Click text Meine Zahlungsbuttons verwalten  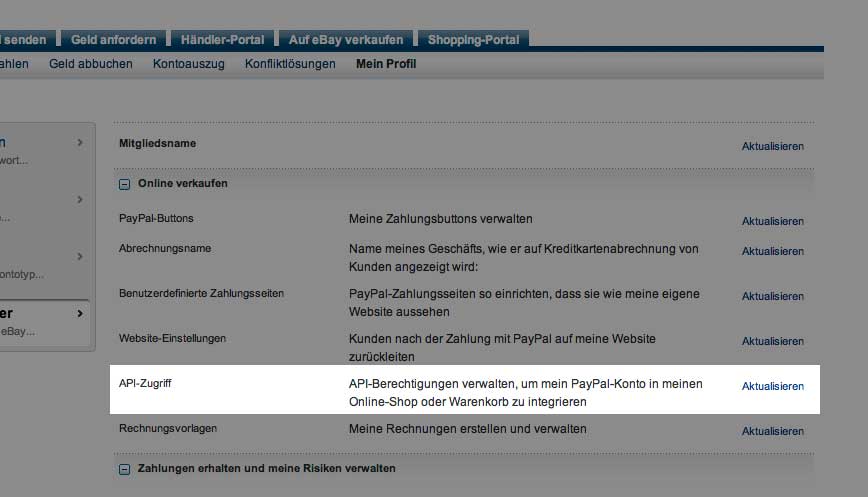click(x=441, y=219)
